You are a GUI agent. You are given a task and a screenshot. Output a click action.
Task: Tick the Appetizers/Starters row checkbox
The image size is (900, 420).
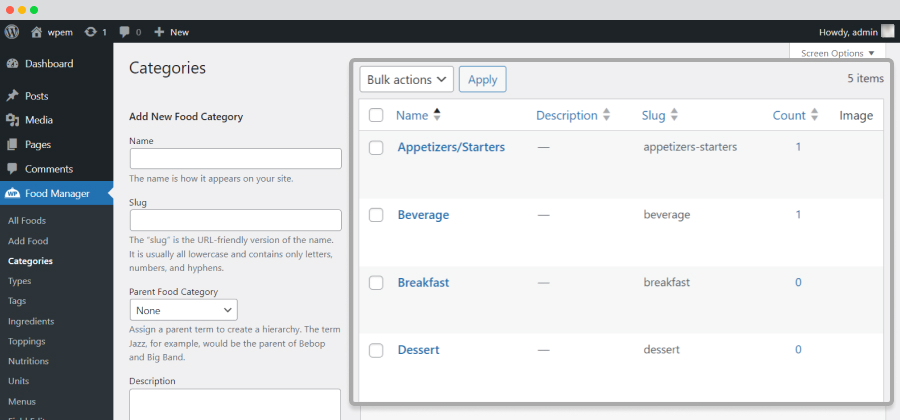[x=376, y=147]
